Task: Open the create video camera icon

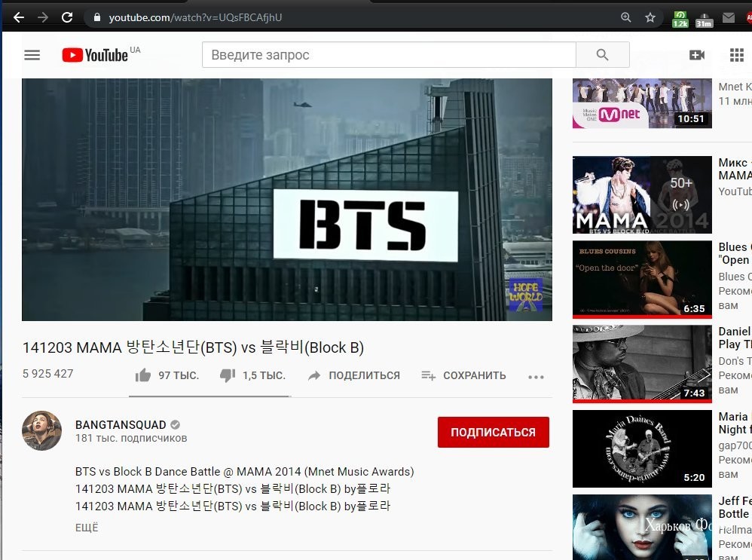Action: 697,55
